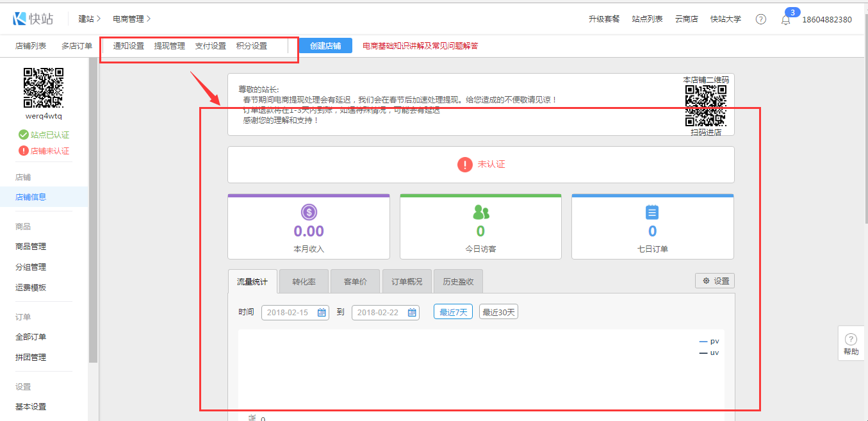Open 电商基础知识讲解及常见问题解答 link
The image size is (868, 421).
(420, 46)
